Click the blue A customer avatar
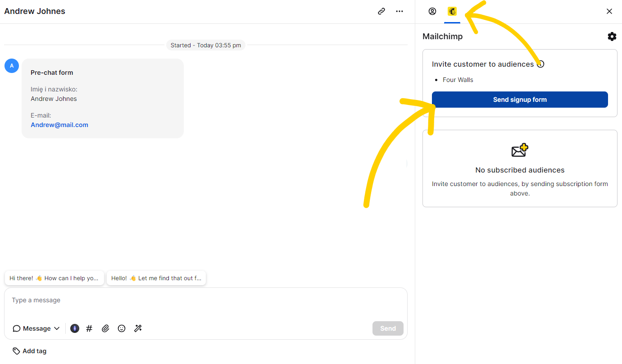This screenshot has width=622, height=364. (x=12, y=66)
